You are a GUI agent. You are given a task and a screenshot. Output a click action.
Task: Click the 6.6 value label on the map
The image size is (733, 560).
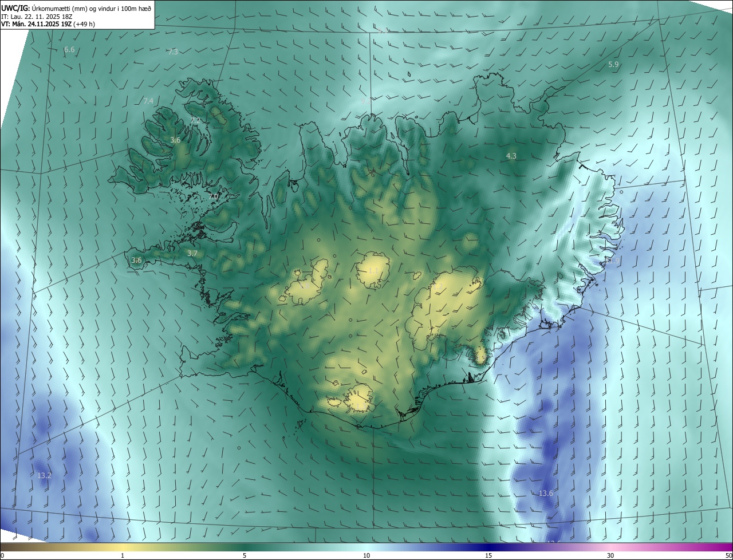coord(69,50)
